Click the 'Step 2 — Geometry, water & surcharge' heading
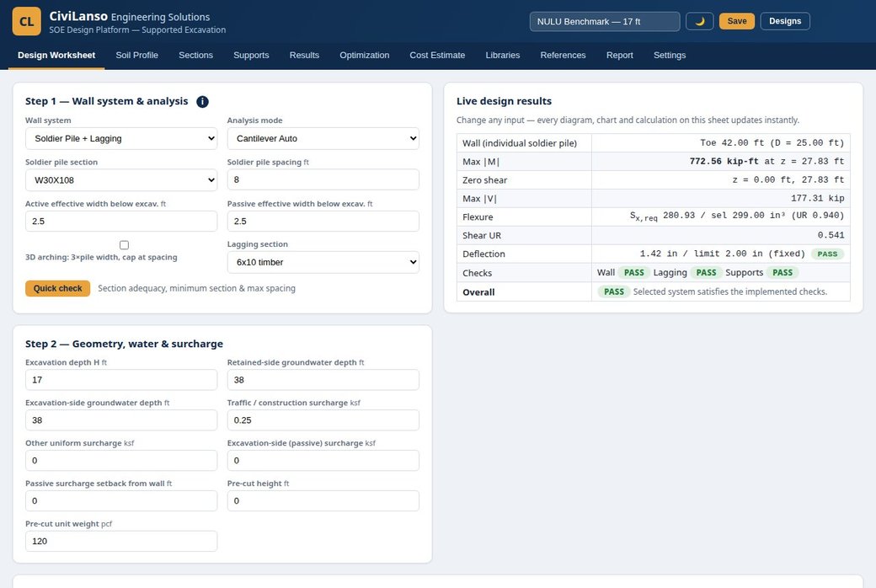 pos(124,344)
